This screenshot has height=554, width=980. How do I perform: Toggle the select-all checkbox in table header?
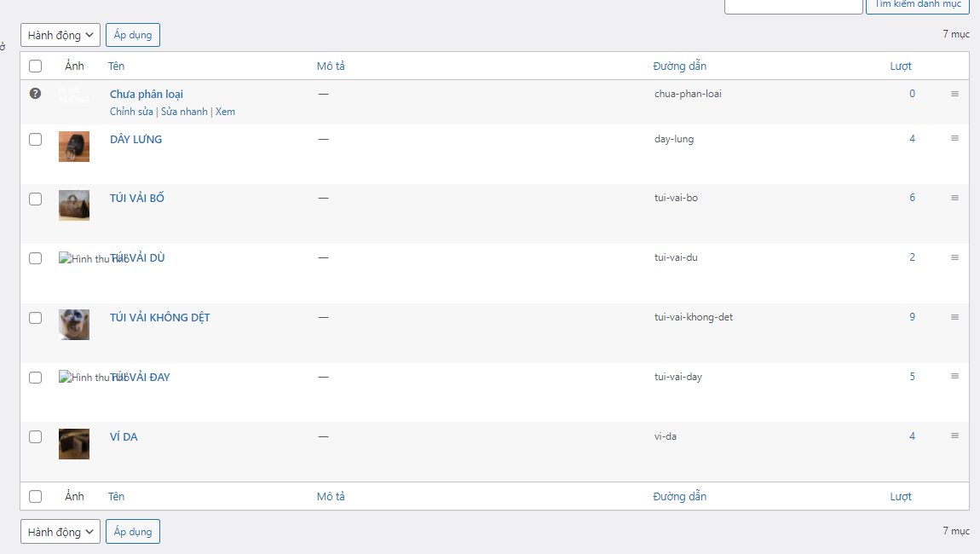[35, 66]
